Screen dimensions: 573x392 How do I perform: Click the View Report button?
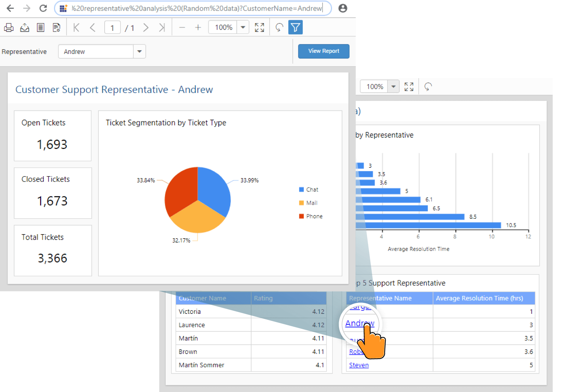coord(324,51)
